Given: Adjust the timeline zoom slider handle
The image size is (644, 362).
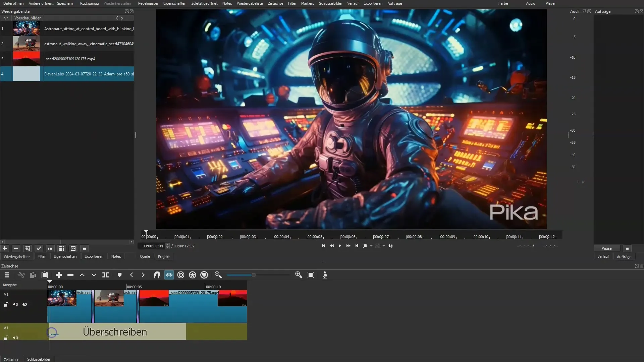Looking at the screenshot, I should click(x=254, y=275).
